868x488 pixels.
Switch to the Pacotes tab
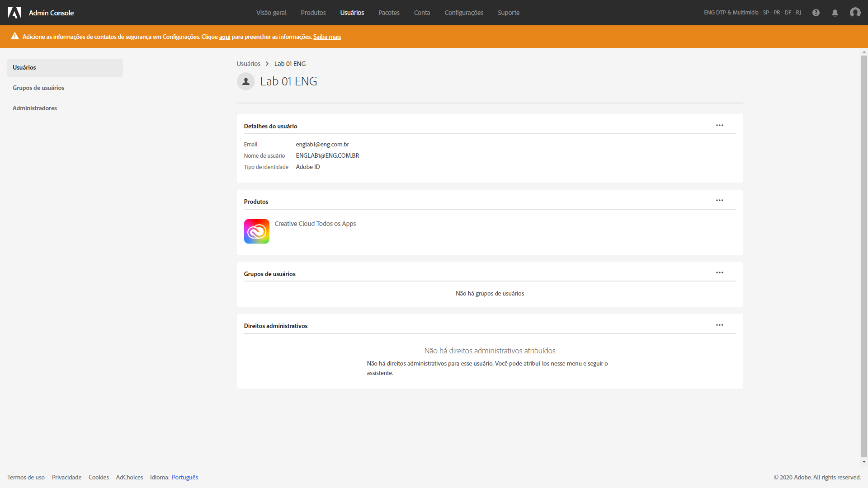[389, 13]
